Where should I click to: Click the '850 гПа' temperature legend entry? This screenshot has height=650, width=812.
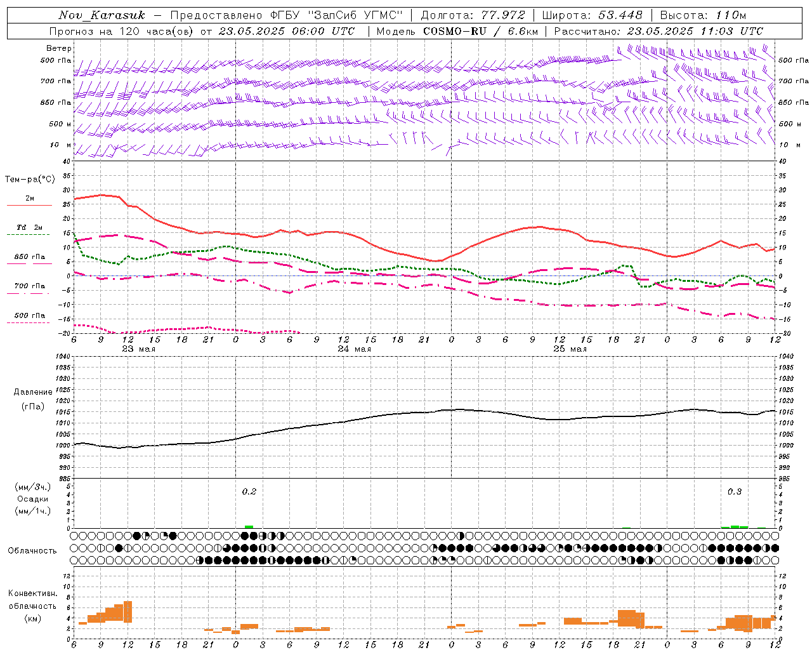coord(30,257)
